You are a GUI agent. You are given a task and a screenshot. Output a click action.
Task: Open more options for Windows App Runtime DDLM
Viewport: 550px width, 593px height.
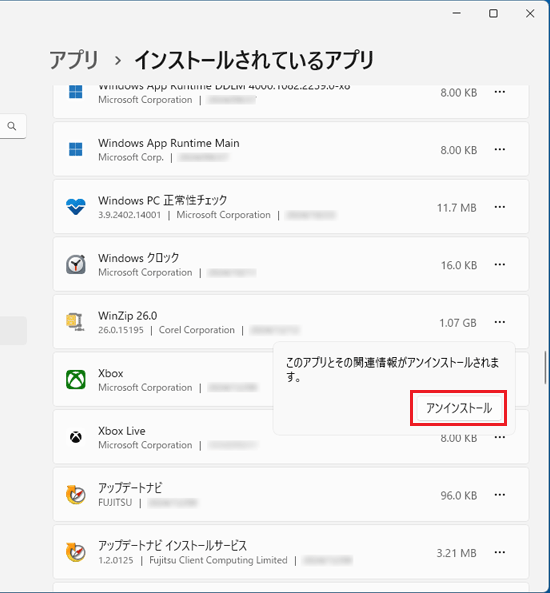500,92
